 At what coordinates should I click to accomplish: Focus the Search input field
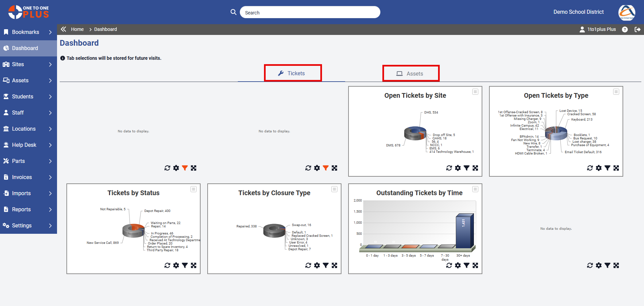coord(310,12)
